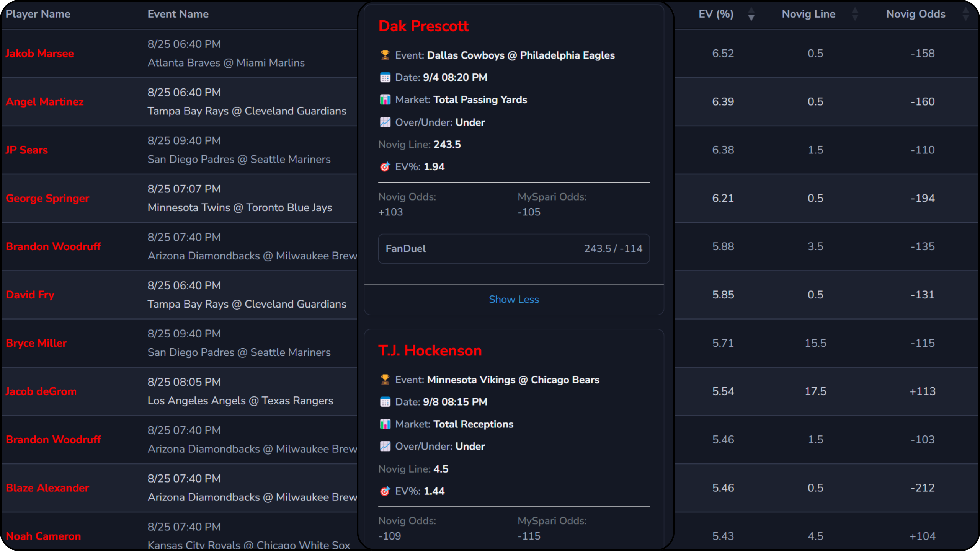Open the Dak Prescott detail card header
This screenshot has height=551, width=980.
click(423, 26)
